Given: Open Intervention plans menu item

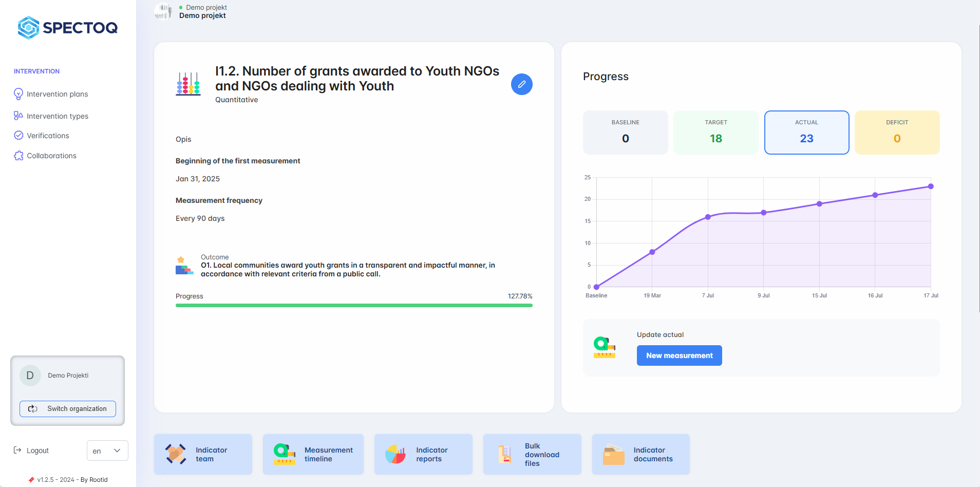Looking at the screenshot, I should (57, 94).
